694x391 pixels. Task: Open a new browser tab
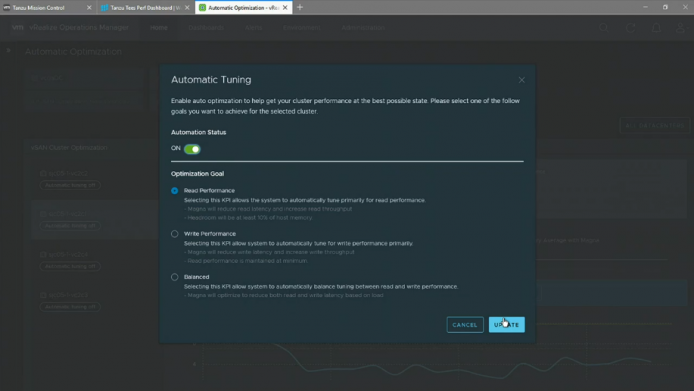click(300, 7)
